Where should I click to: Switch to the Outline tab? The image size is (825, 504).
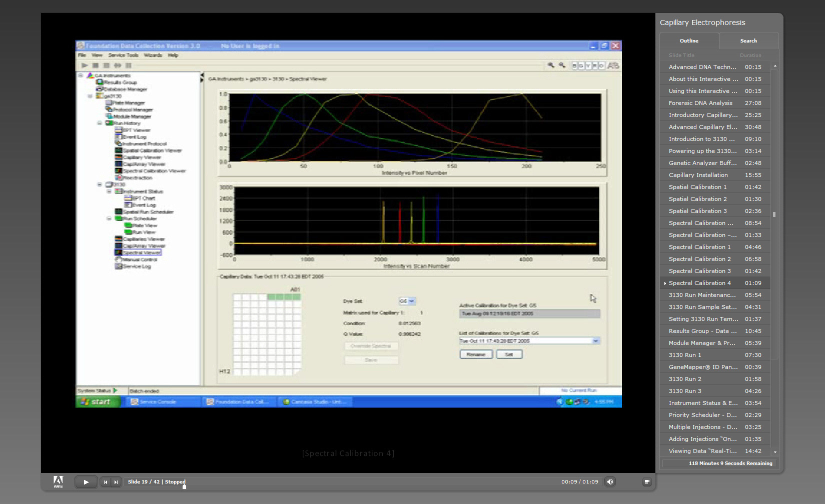[x=689, y=41]
